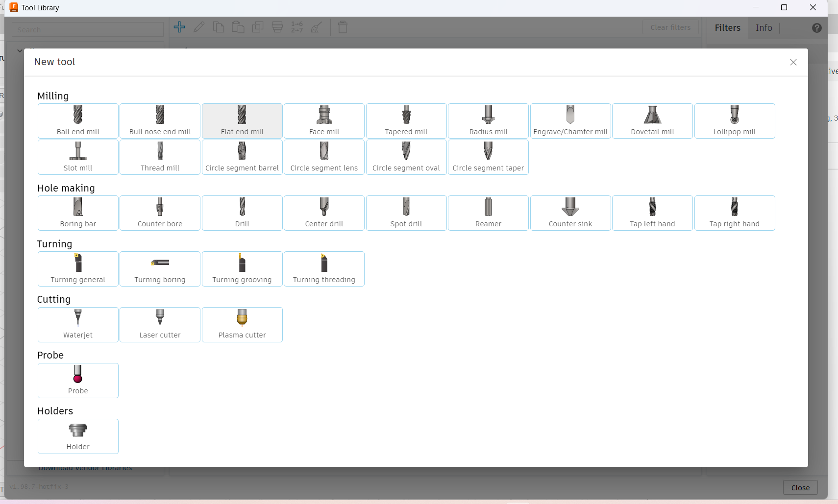The image size is (838, 504).
Task: Click the trash Delete tool icon
Action: click(x=343, y=27)
